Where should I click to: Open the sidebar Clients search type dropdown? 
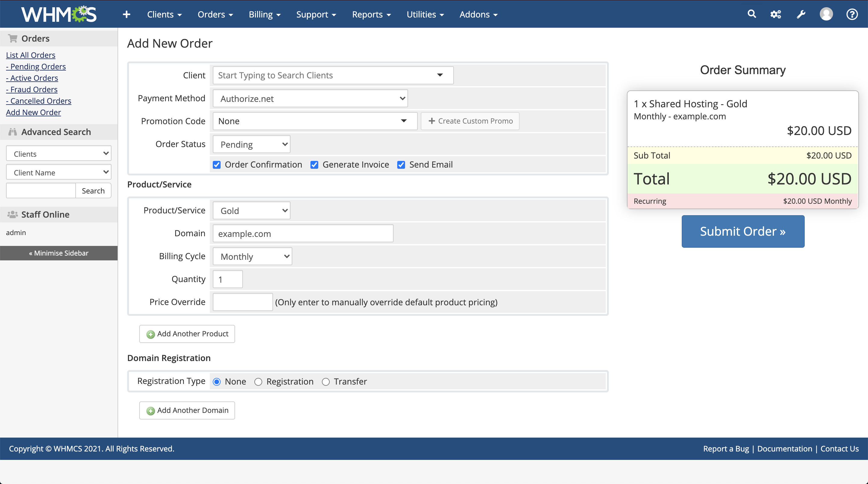tap(59, 154)
